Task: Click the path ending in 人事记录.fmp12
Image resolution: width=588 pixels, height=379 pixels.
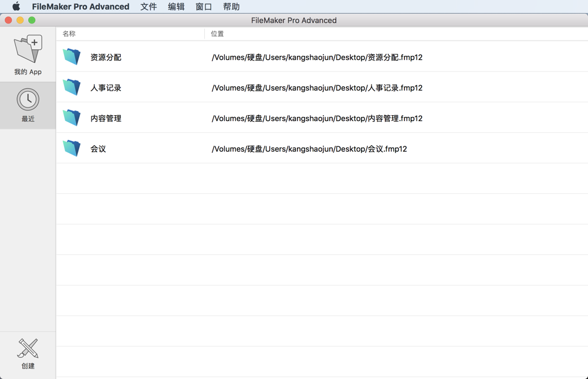Action: click(x=317, y=88)
